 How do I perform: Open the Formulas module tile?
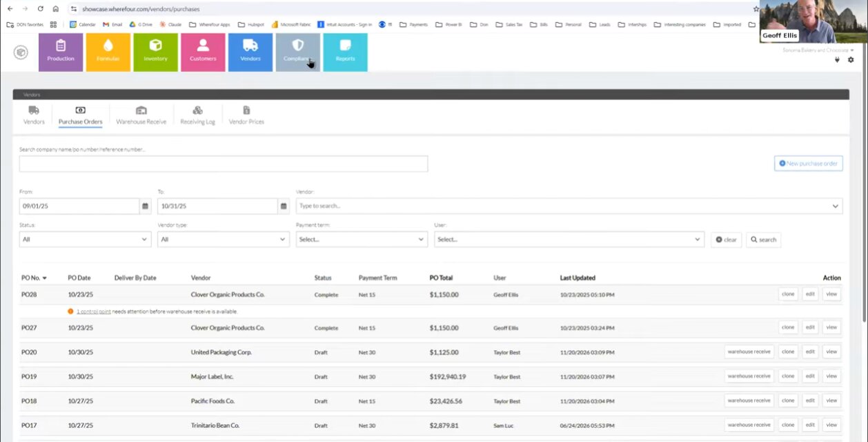[x=108, y=52]
